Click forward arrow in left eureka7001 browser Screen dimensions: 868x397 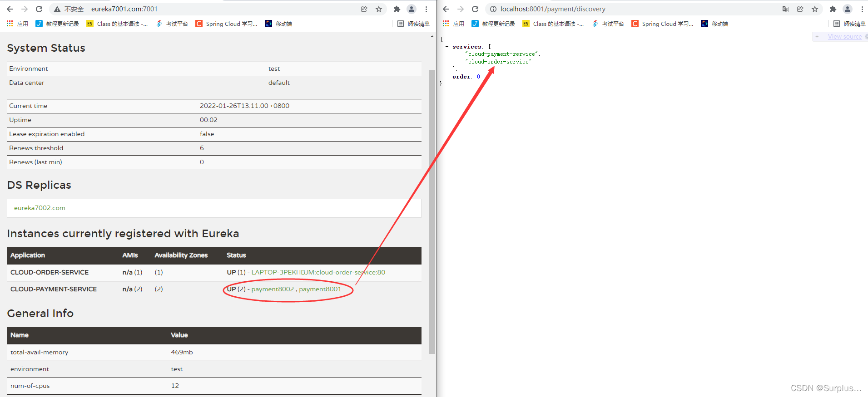pos(25,9)
